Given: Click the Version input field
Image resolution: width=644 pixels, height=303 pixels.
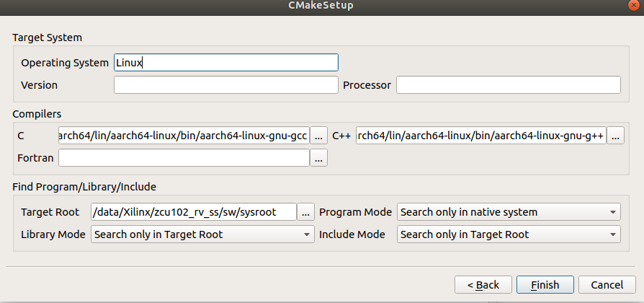Looking at the screenshot, I should tap(226, 84).
